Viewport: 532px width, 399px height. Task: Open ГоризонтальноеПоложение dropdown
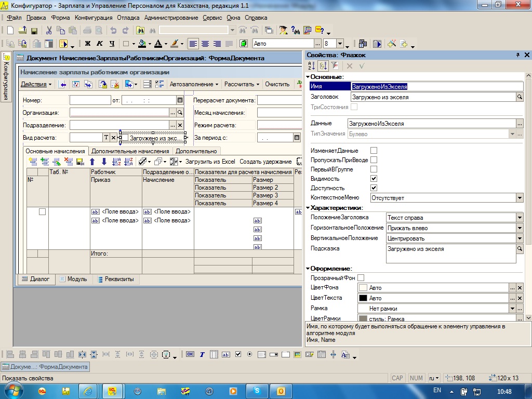520,228
